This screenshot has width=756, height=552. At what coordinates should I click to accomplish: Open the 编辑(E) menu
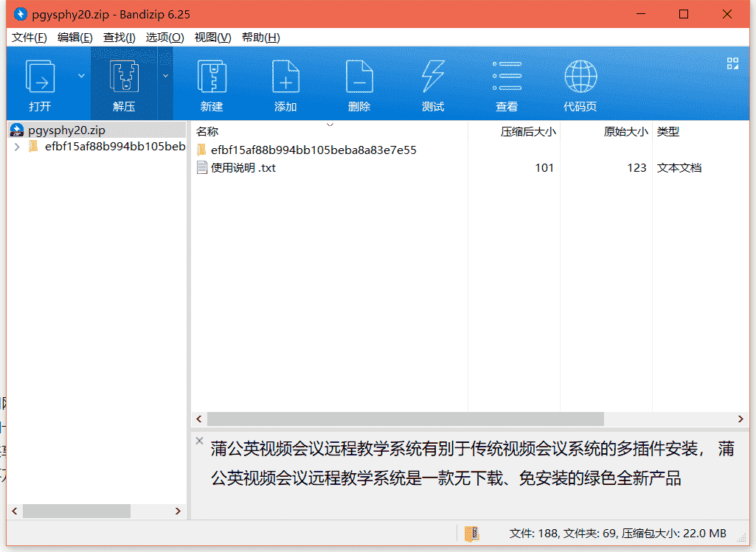click(74, 38)
